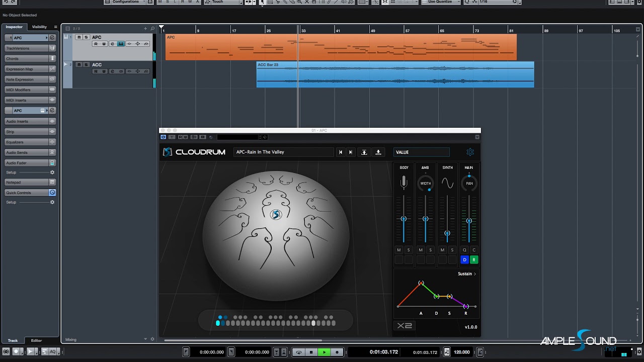Toggle plugin bypass power button
Screen dimensions: 644x362
(163, 137)
